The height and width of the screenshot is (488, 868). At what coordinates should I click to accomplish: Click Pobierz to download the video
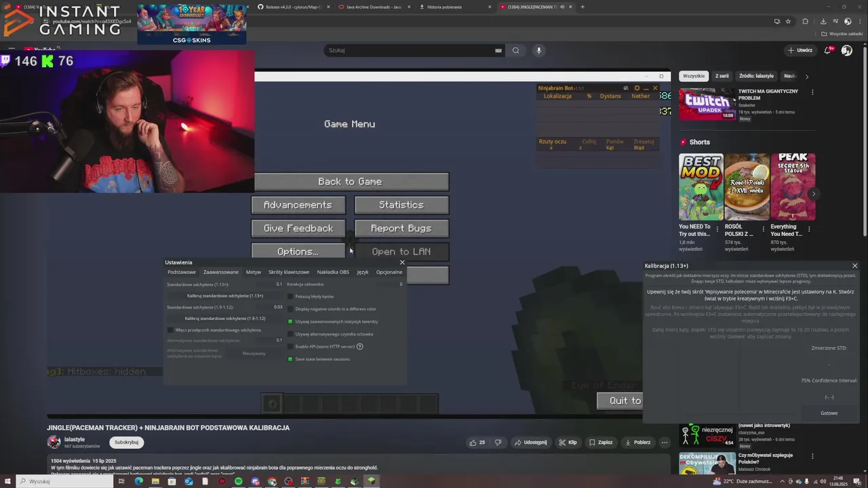tap(637, 443)
